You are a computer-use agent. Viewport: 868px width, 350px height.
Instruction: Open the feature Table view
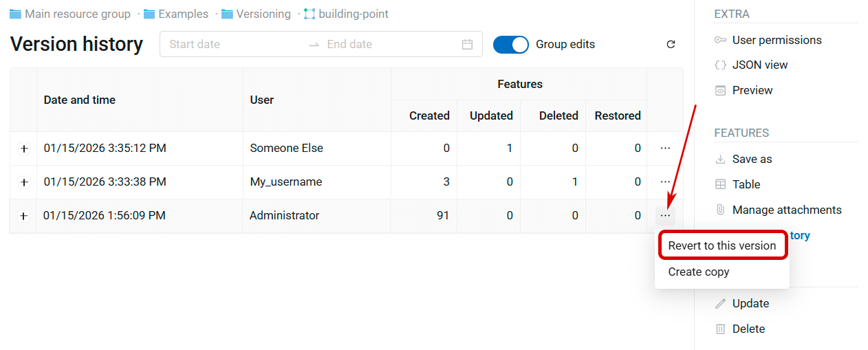[746, 184]
